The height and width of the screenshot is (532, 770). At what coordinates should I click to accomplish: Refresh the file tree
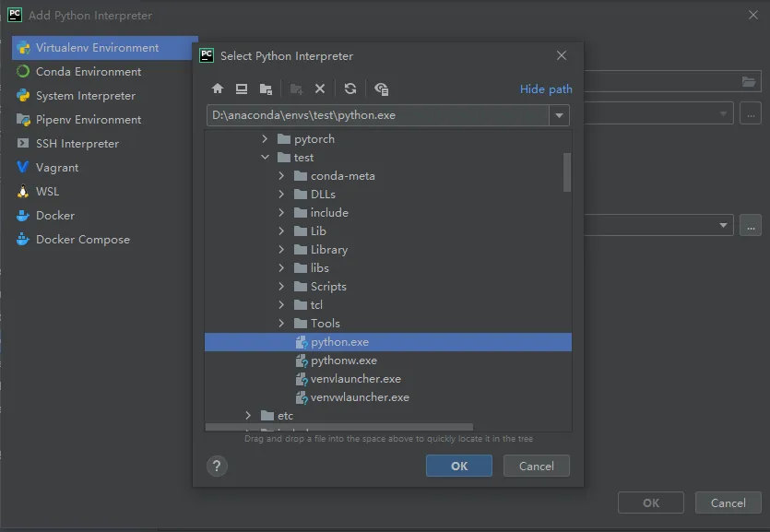[350, 89]
